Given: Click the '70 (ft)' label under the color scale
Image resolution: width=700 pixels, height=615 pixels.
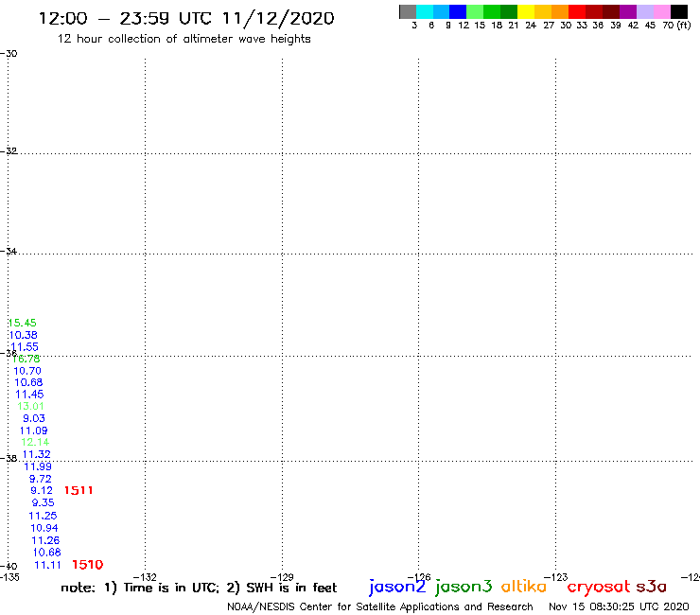Looking at the screenshot, I should coord(676,26).
